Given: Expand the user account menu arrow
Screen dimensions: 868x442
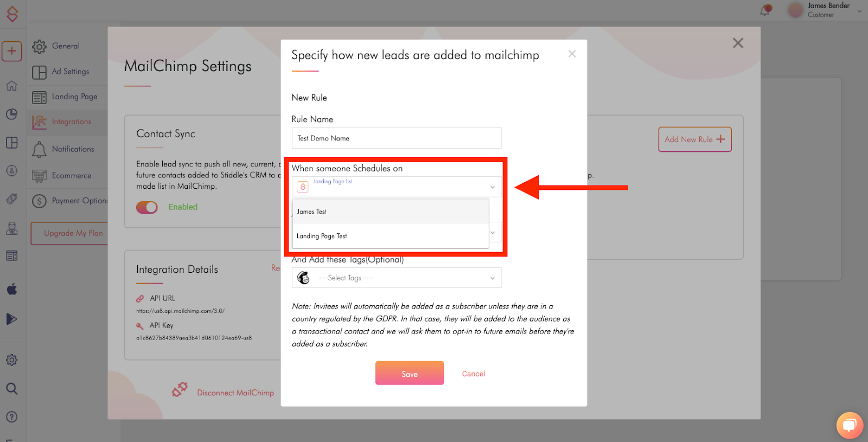Looking at the screenshot, I should (x=859, y=11).
